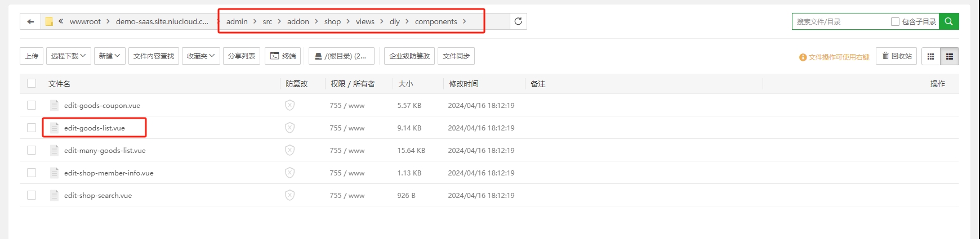Open file edit-goods-coupon.vue
This screenshot has height=239, width=980.
102,105
